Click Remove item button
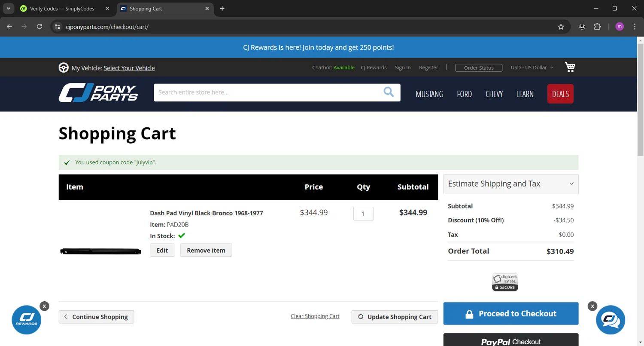Screen dimensions: 644x346 click(x=206, y=250)
